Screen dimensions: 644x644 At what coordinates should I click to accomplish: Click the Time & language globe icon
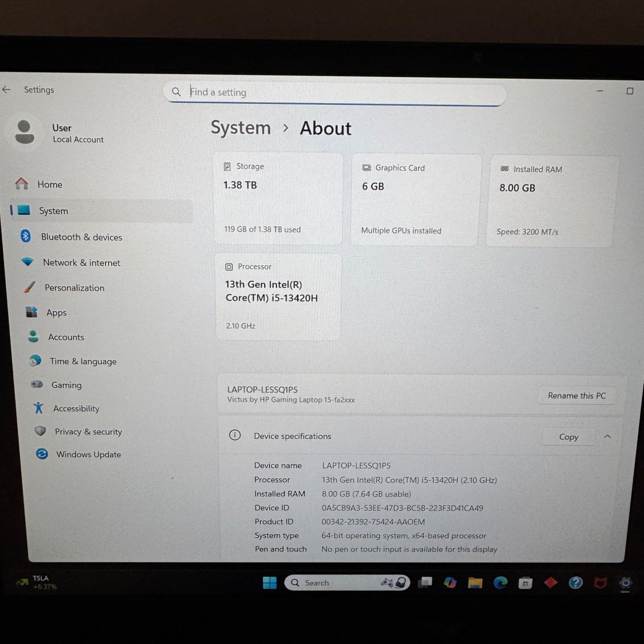pos(35,361)
